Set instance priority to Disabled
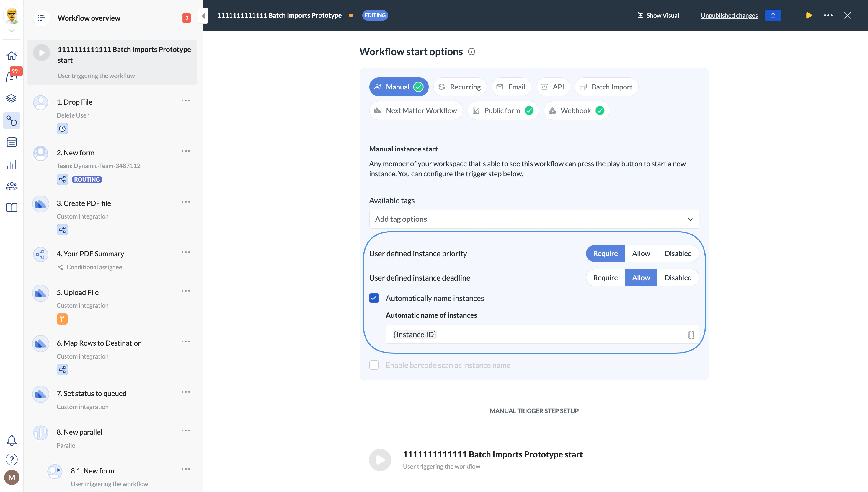 tap(678, 253)
